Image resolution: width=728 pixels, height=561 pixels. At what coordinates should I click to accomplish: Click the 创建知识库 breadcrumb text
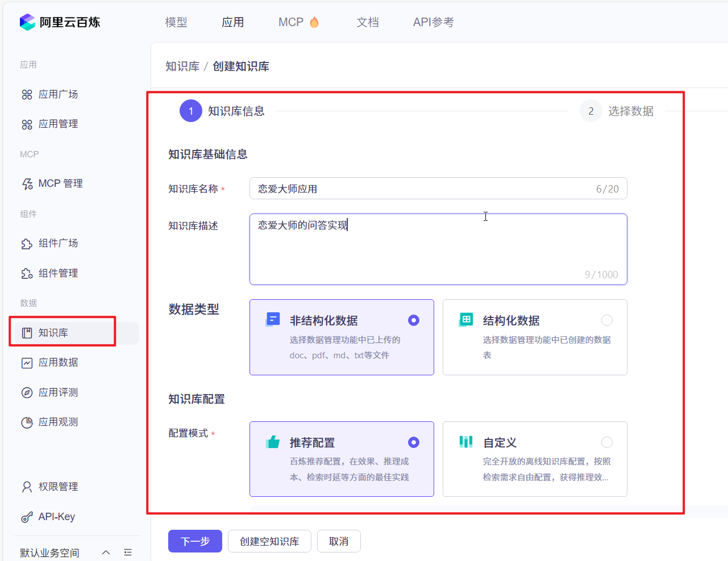pyautogui.click(x=241, y=66)
